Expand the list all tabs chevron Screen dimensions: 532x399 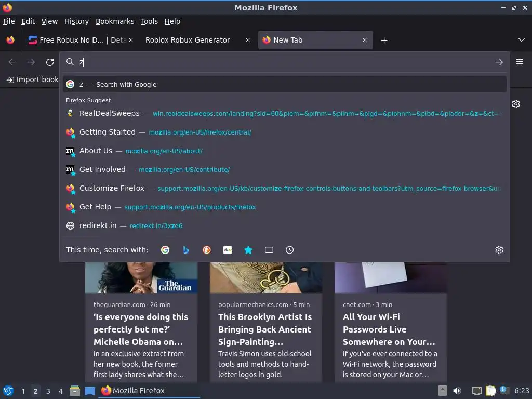pos(522,40)
